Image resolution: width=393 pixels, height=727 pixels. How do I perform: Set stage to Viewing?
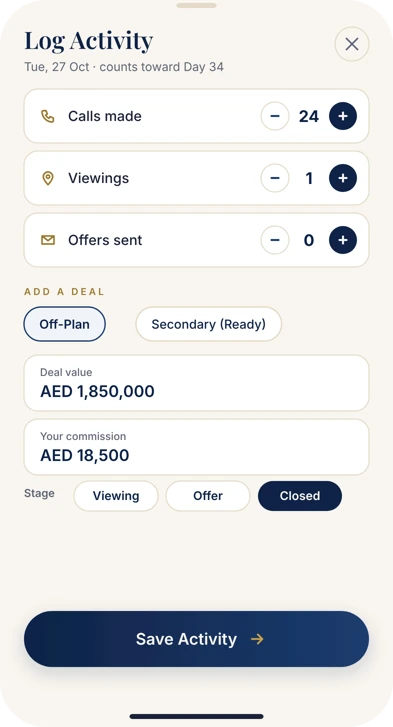tap(116, 496)
